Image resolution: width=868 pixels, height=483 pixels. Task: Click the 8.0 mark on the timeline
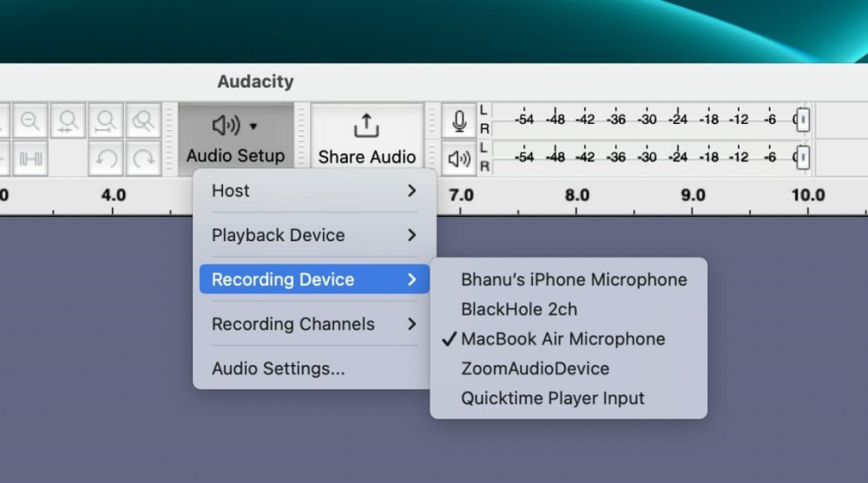[577, 195]
